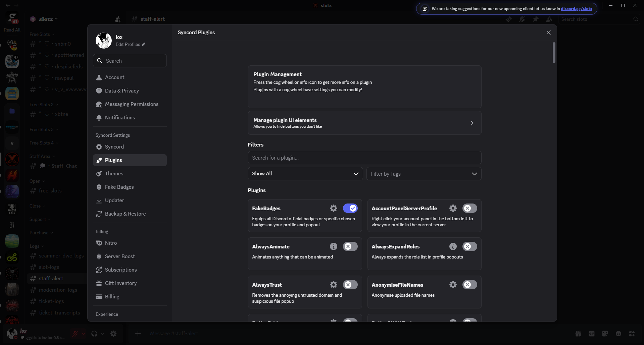
Task: Open the Updater tab
Action: click(130, 200)
